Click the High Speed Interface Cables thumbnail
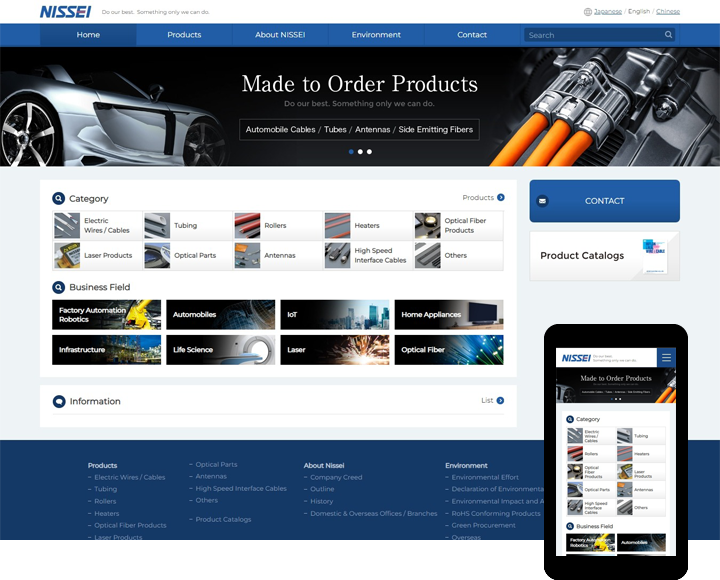The image size is (720, 580). click(337, 255)
